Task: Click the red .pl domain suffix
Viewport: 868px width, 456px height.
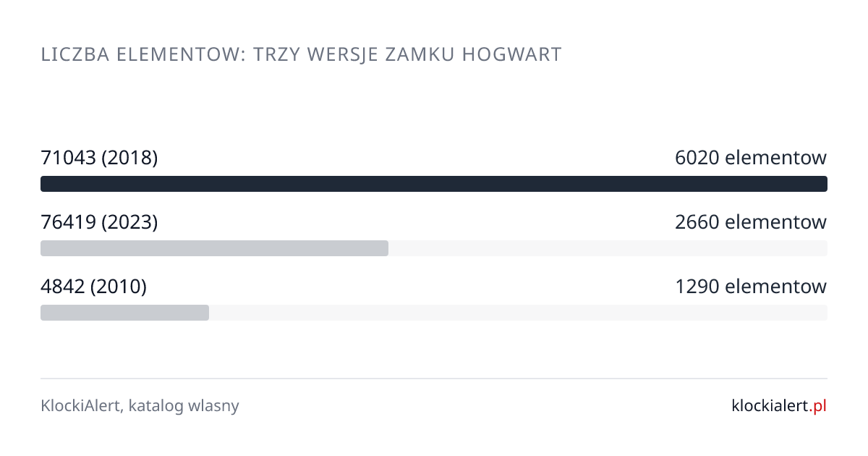Action: tap(817, 407)
